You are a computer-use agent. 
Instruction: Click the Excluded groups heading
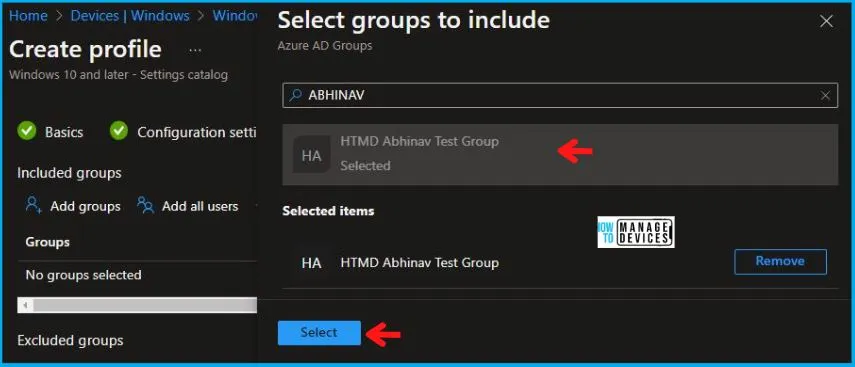(70, 340)
